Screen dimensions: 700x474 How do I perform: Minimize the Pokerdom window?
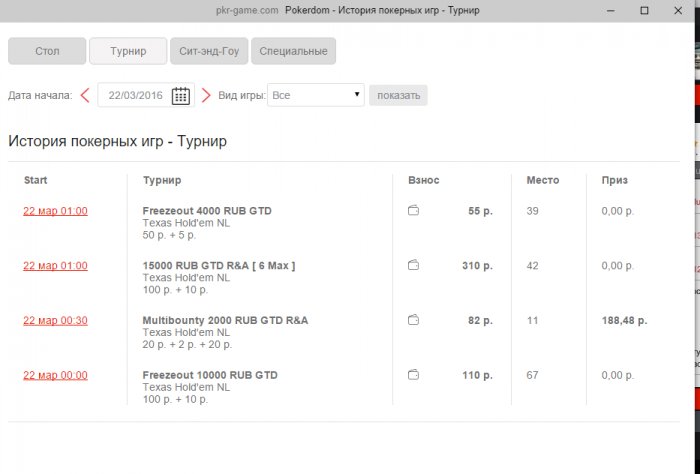point(611,10)
